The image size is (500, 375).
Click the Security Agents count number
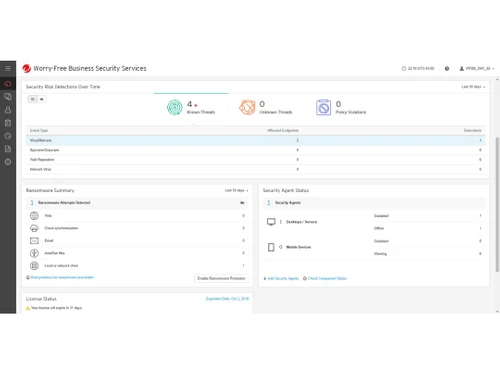(269, 203)
